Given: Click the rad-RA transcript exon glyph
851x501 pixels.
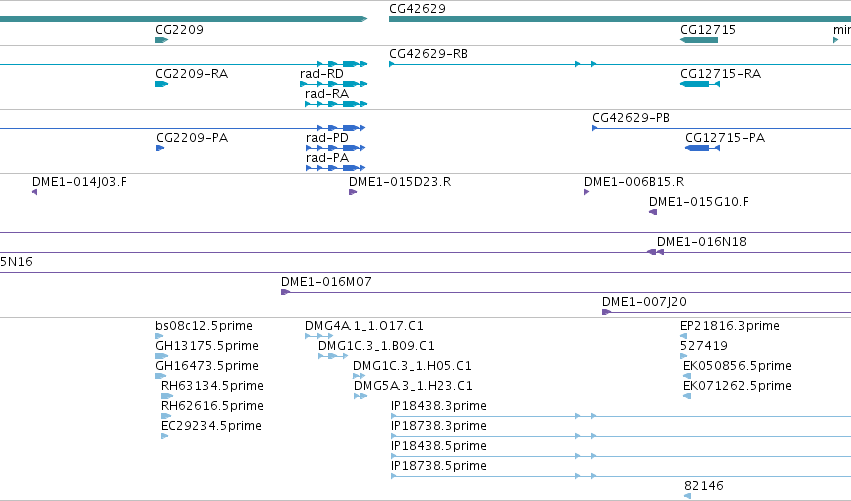Looking at the screenshot, I should pos(336,104).
